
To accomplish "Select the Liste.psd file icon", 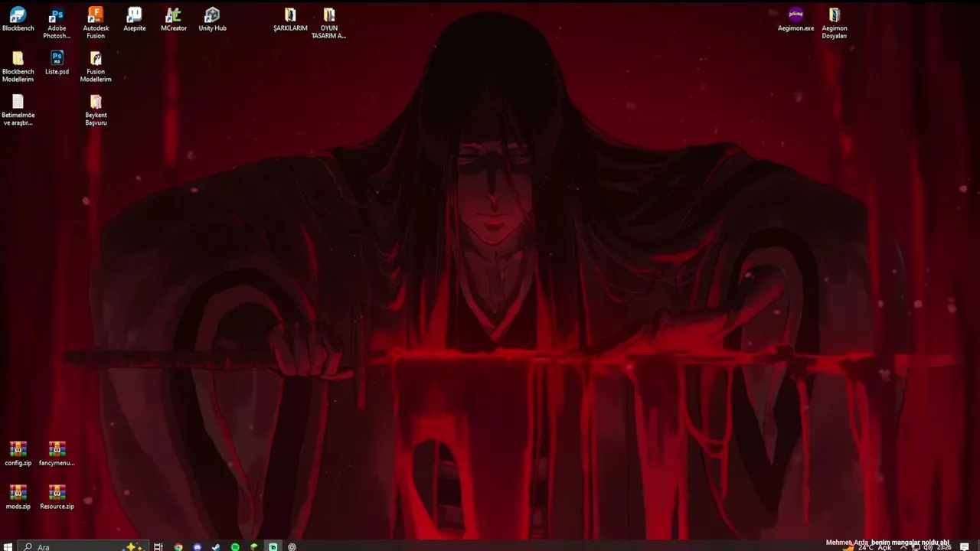I will pos(57,64).
